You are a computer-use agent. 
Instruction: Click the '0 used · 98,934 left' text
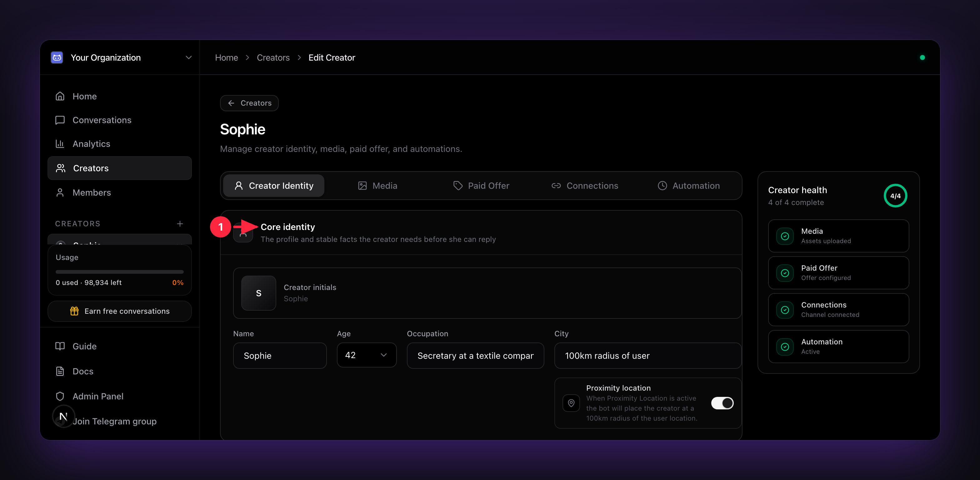tap(89, 282)
